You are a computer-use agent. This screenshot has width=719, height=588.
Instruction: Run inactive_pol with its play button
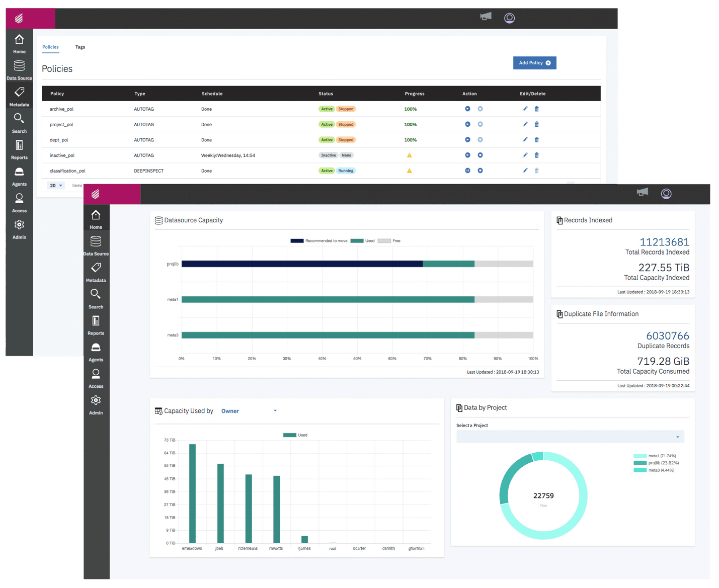467,155
